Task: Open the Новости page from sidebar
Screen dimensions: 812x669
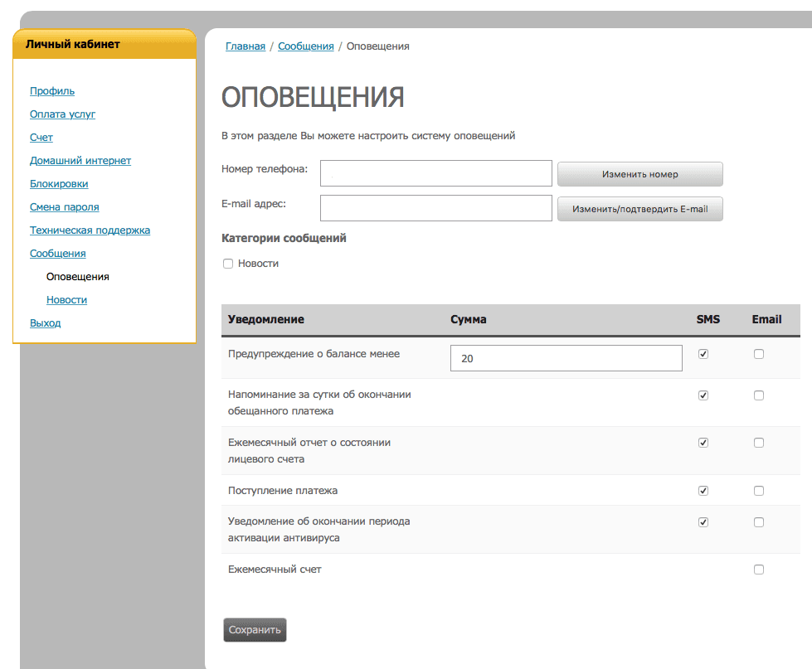Action: pos(66,299)
